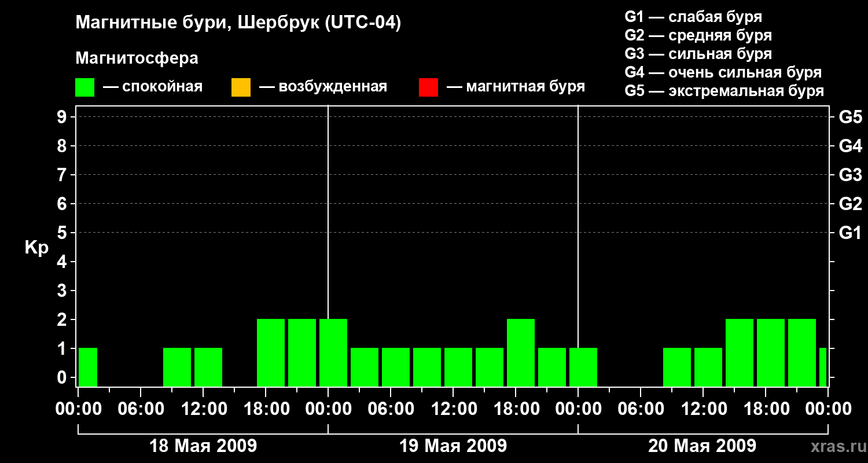Viewport: 868px width, 463px height.
Task: Click the 'G4 — очень сильная буря' legend line
Action: [x=723, y=72]
